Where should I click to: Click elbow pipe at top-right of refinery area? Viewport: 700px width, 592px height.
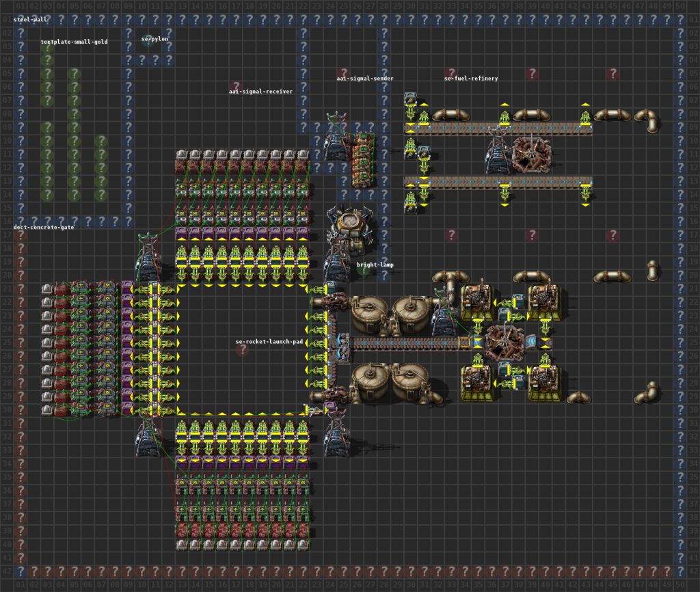point(649,120)
